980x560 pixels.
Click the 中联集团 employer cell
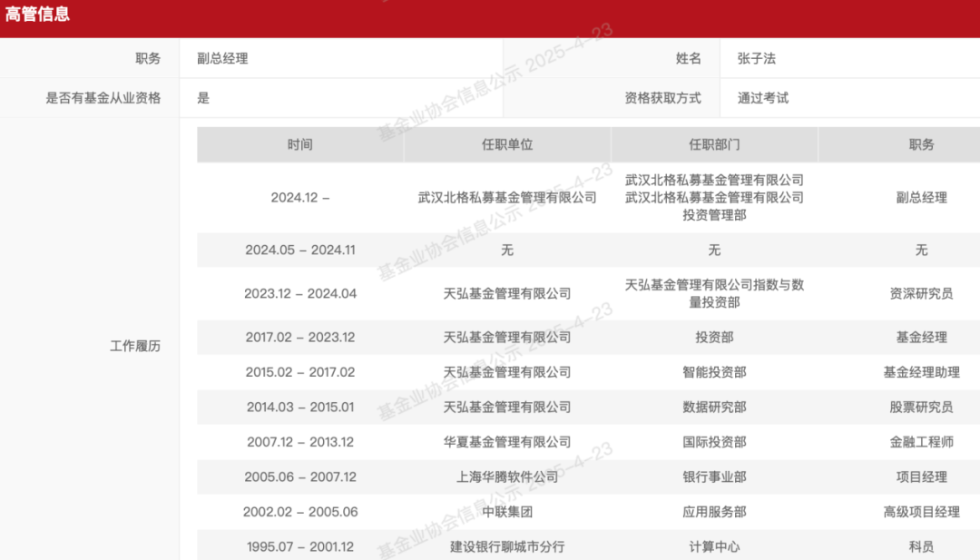pyautogui.click(x=507, y=513)
